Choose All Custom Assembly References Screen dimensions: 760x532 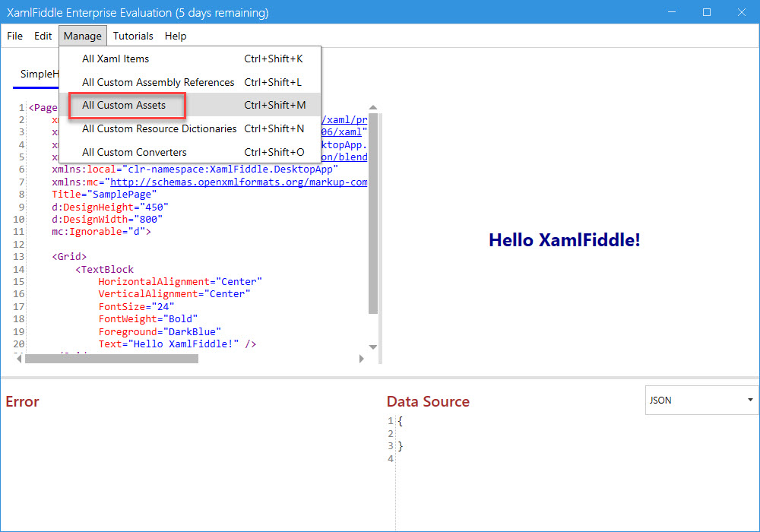coord(190,82)
